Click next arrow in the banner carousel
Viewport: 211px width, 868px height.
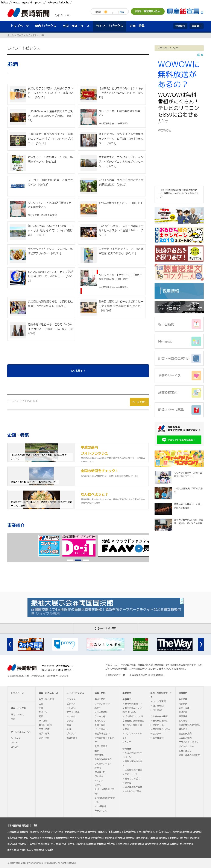click(x=201, y=644)
